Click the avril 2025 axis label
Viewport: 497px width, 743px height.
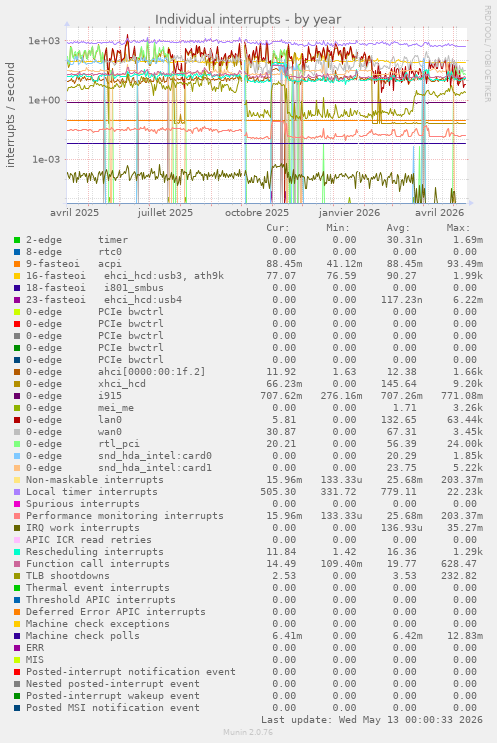(x=74, y=213)
